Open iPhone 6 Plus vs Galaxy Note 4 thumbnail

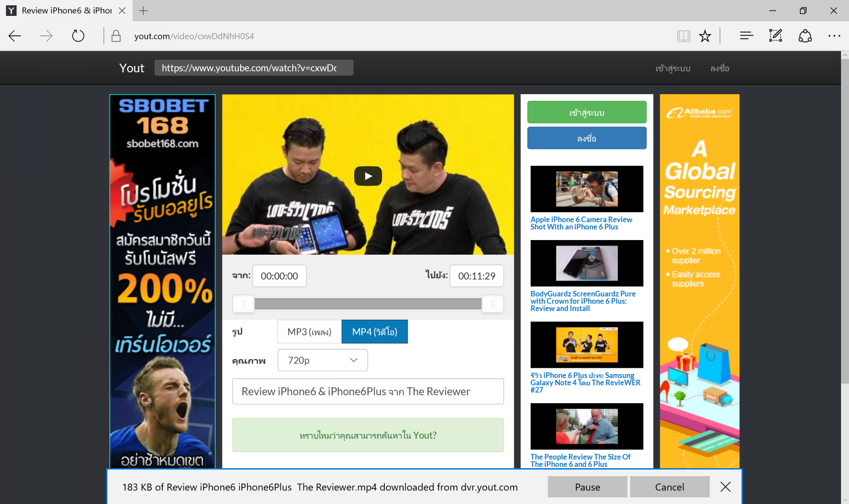click(587, 345)
